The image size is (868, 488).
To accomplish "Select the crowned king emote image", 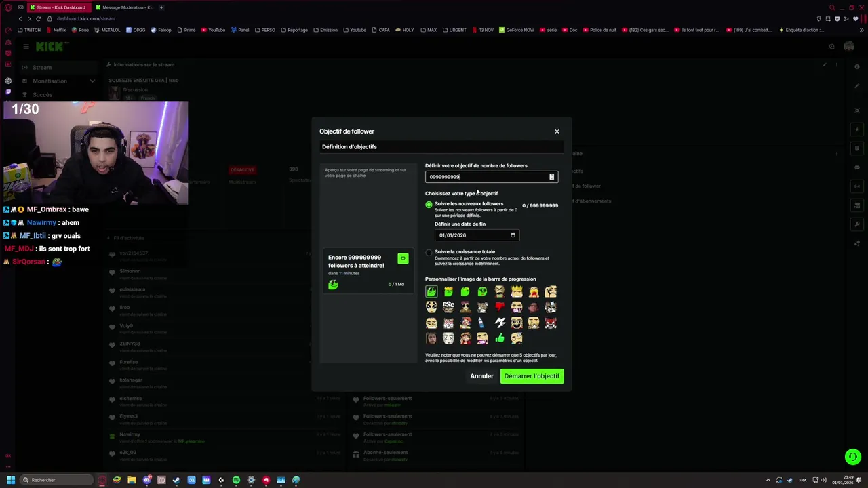I will coord(517,291).
